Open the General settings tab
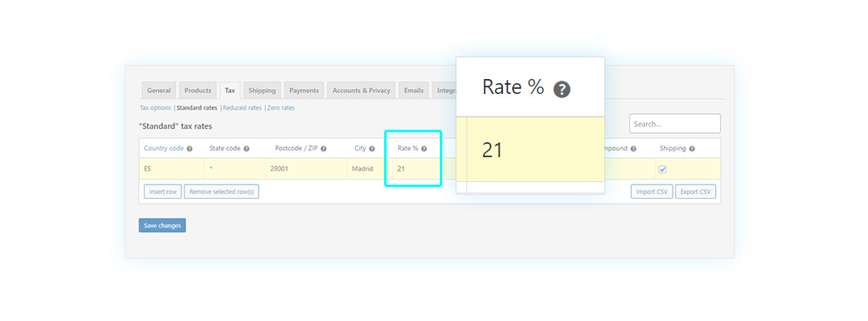Viewport: 868px width, 321px height. 159,90
